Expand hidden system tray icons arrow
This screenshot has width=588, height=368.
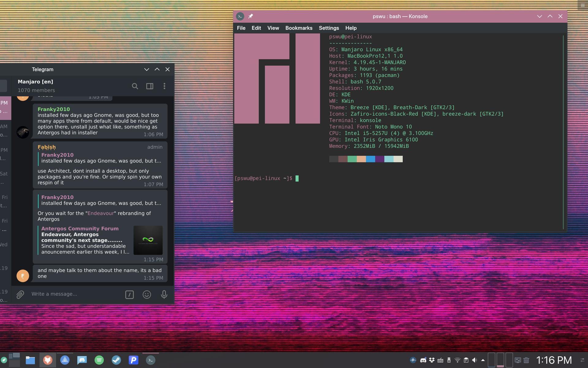[x=483, y=360]
